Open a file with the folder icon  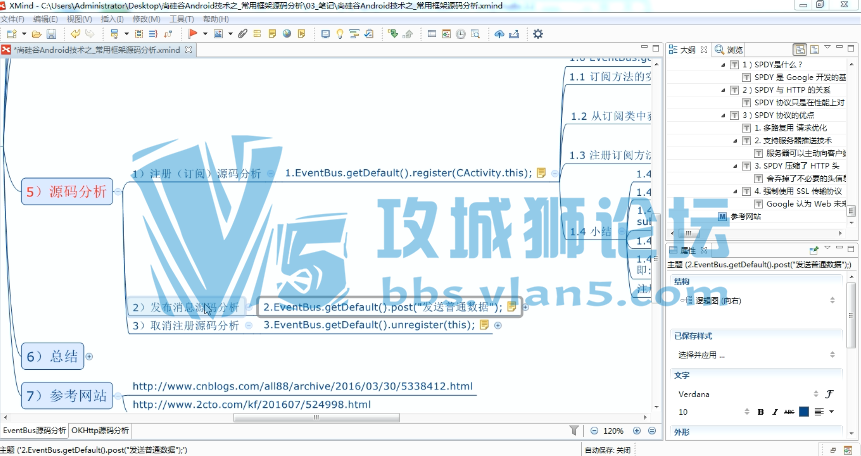tap(36, 34)
